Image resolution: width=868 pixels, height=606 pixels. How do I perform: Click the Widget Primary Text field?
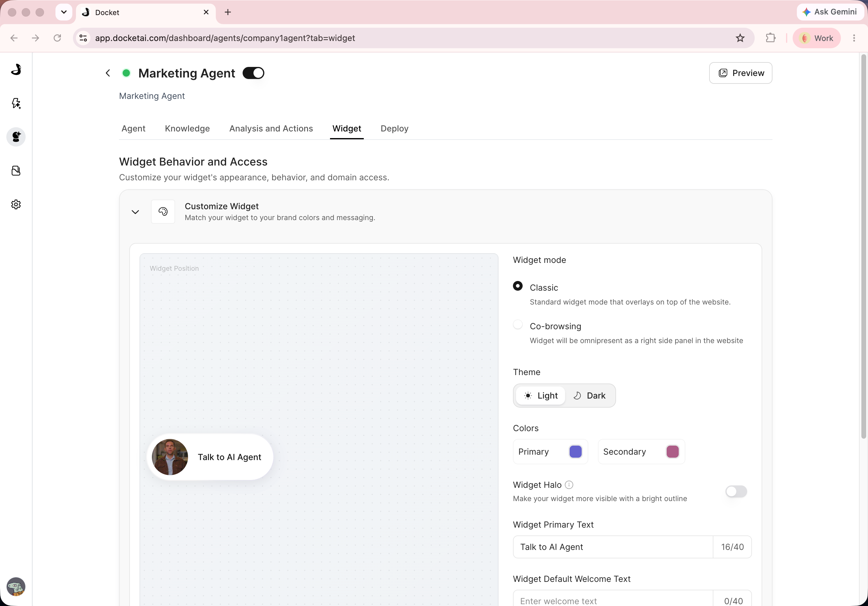tap(613, 547)
